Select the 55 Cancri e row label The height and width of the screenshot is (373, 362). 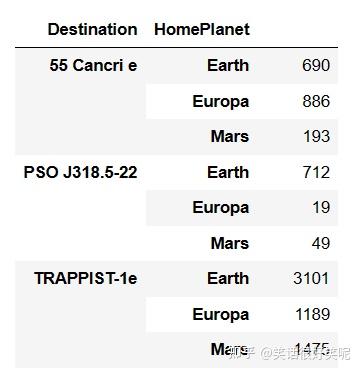click(x=93, y=65)
